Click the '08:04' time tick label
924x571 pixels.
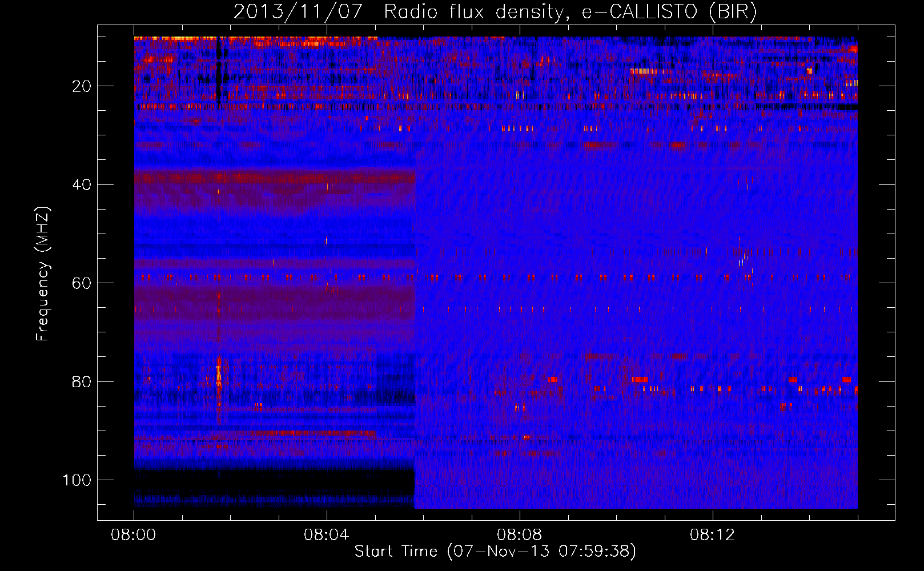click(327, 535)
